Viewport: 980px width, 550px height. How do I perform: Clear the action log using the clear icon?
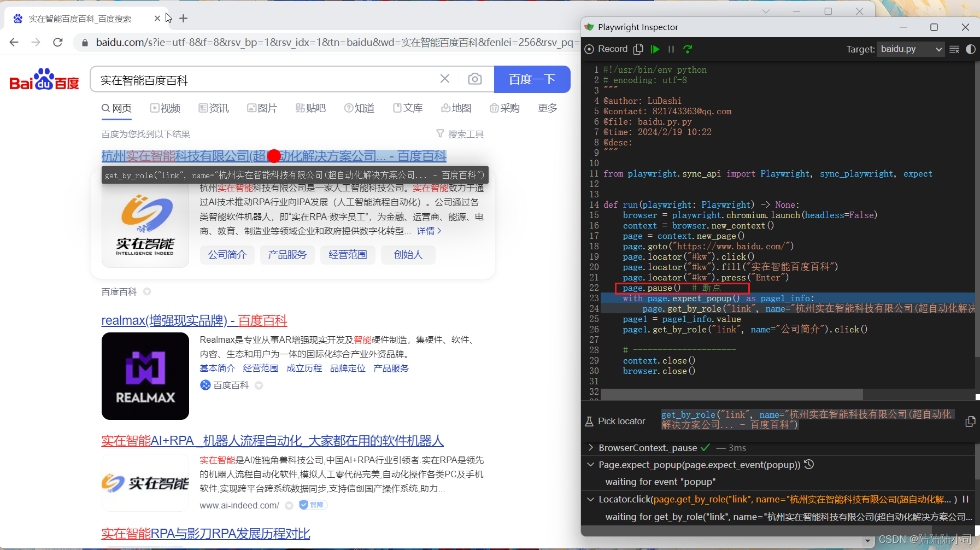coord(954,49)
